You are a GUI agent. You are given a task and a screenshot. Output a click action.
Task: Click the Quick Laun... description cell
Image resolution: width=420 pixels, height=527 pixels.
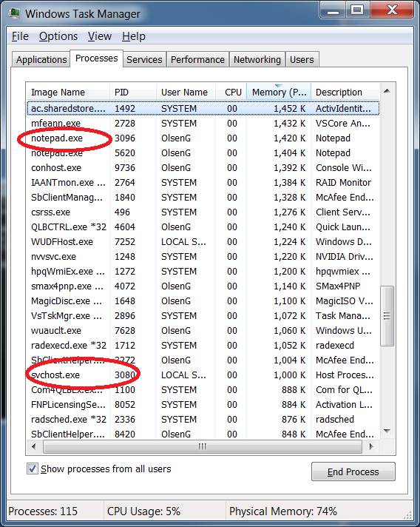coord(343,226)
